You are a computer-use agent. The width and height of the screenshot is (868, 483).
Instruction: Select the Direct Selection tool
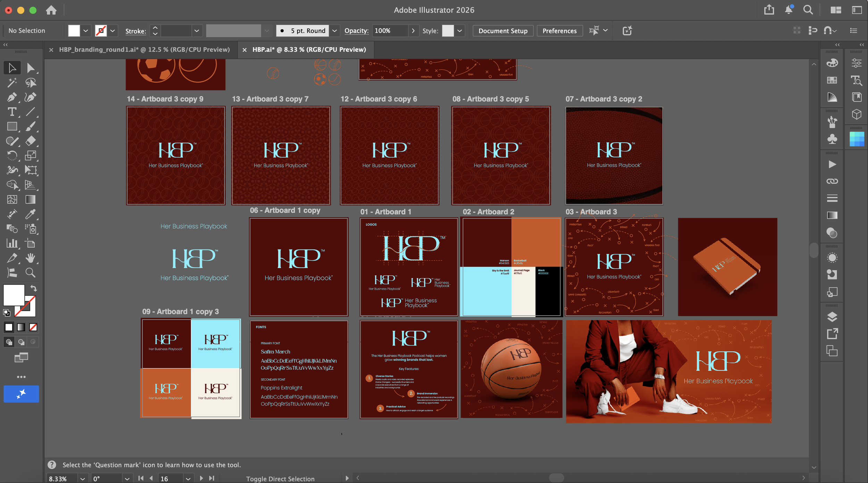point(31,68)
